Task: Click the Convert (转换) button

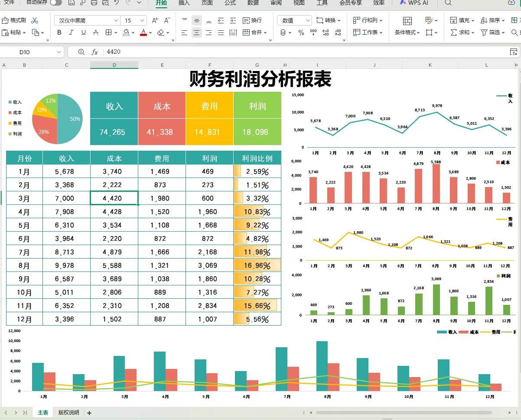Action: point(328,20)
